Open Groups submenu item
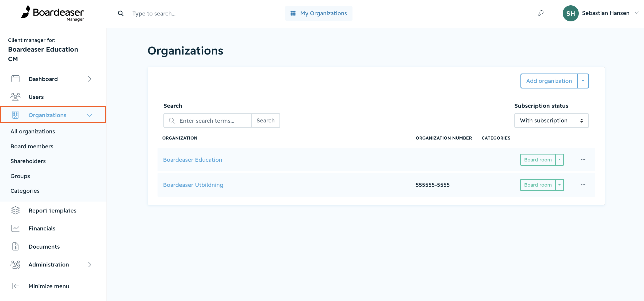Viewport: 644px width, 301px height. [x=20, y=176]
